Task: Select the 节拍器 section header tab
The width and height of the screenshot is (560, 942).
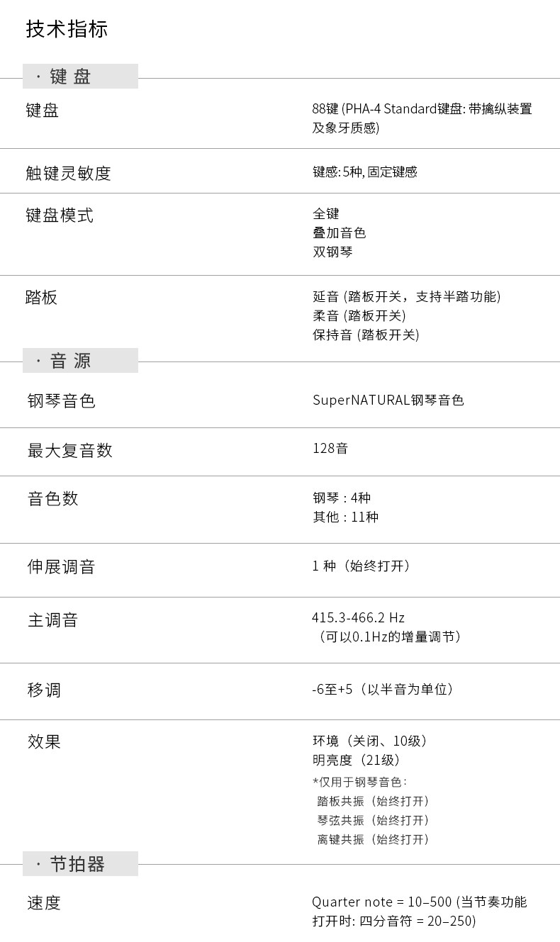Action: (x=79, y=864)
